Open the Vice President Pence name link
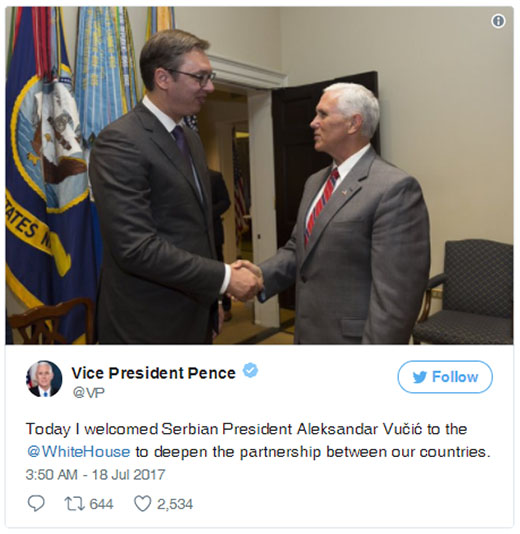520x534 pixels. coord(154,373)
